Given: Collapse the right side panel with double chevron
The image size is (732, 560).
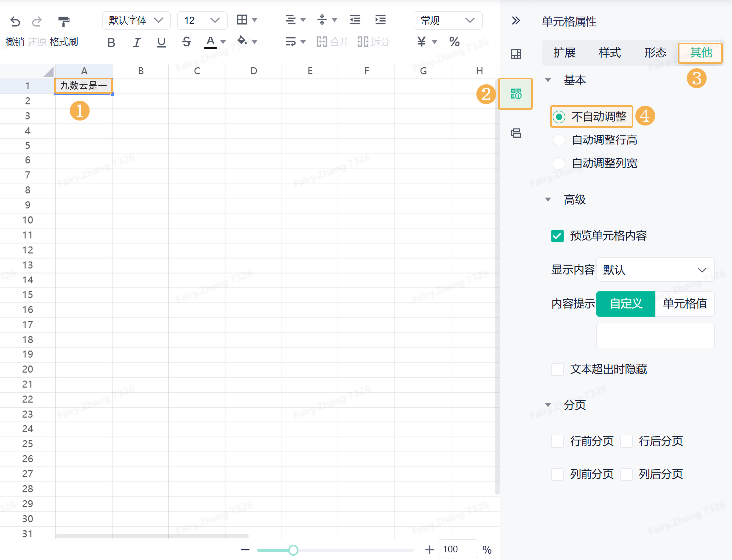Looking at the screenshot, I should tap(516, 21).
